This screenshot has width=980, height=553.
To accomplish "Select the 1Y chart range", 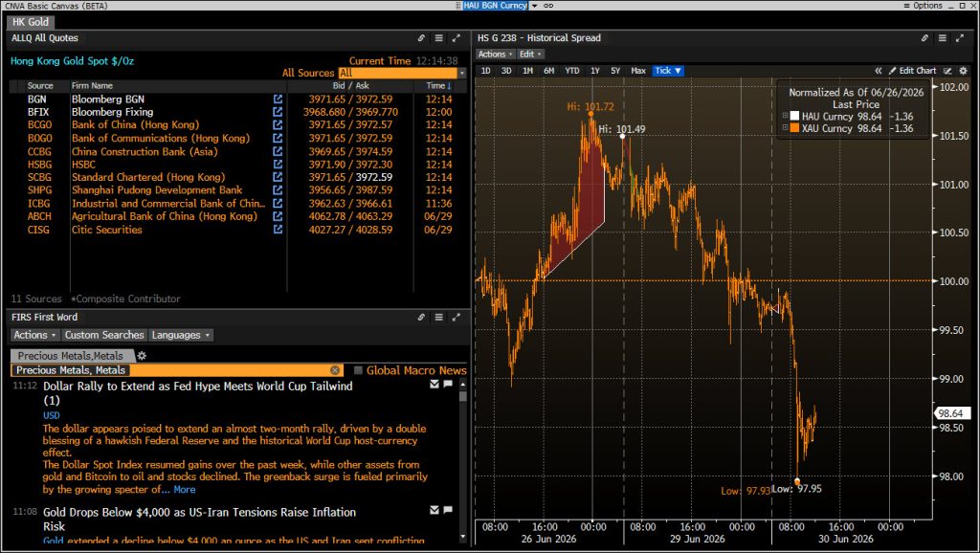I will point(595,71).
